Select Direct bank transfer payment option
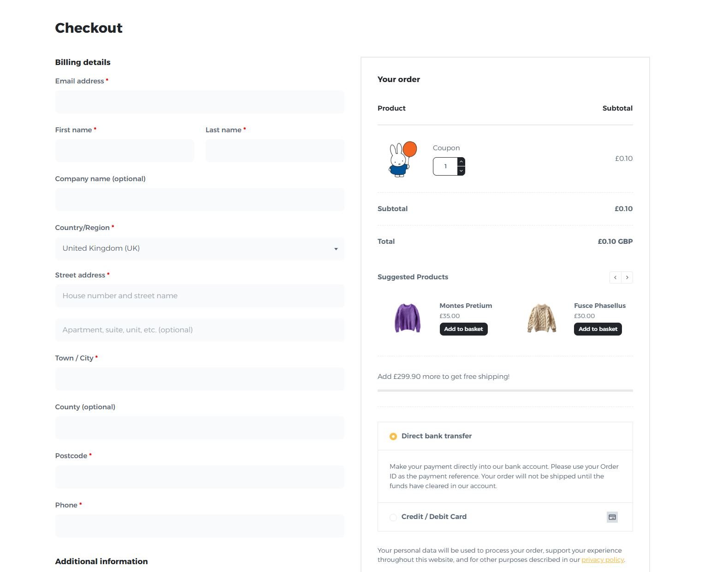This screenshot has height=572, width=728. coord(393,436)
